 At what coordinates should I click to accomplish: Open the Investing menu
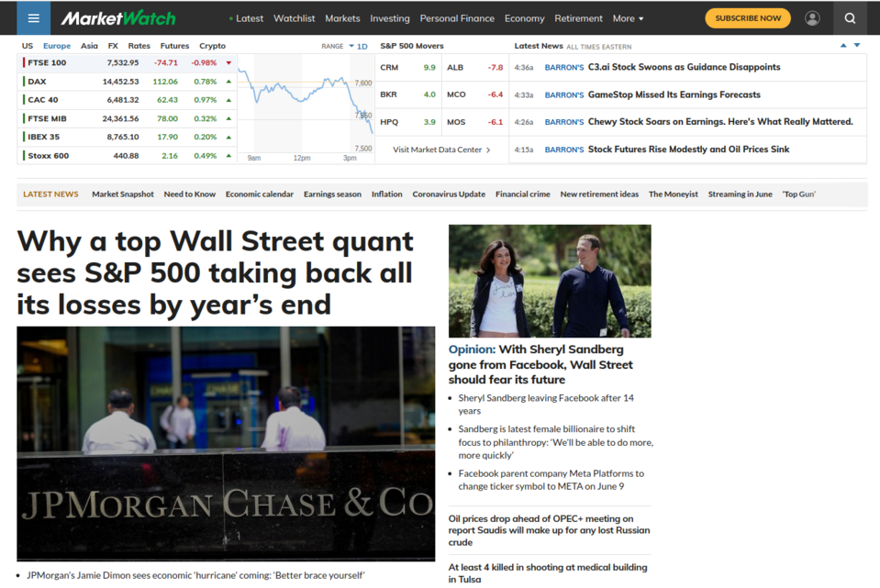pos(389,18)
